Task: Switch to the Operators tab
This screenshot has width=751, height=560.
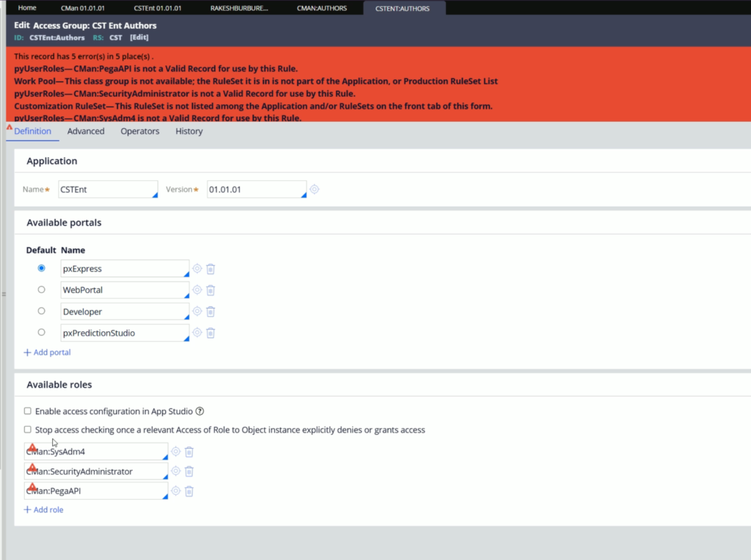Action: [140, 131]
